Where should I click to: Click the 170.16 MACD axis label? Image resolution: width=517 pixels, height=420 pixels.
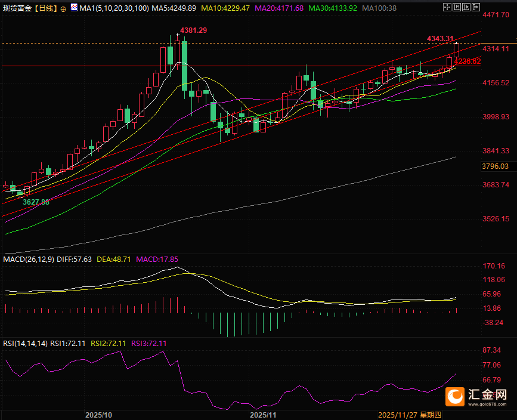(494, 266)
